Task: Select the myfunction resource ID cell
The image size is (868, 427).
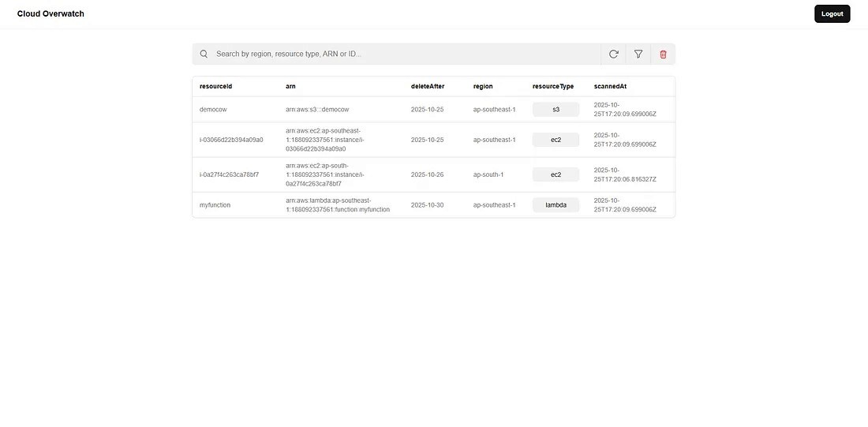Action: [x=215, y=205]
